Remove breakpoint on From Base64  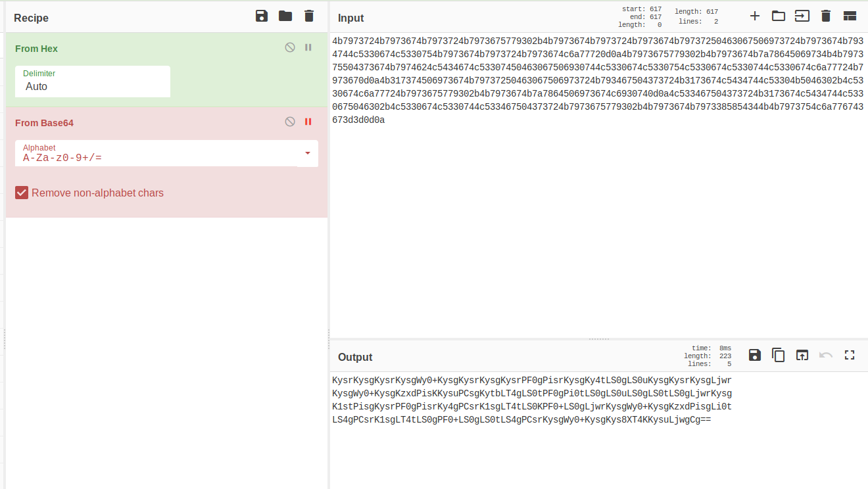308,122
